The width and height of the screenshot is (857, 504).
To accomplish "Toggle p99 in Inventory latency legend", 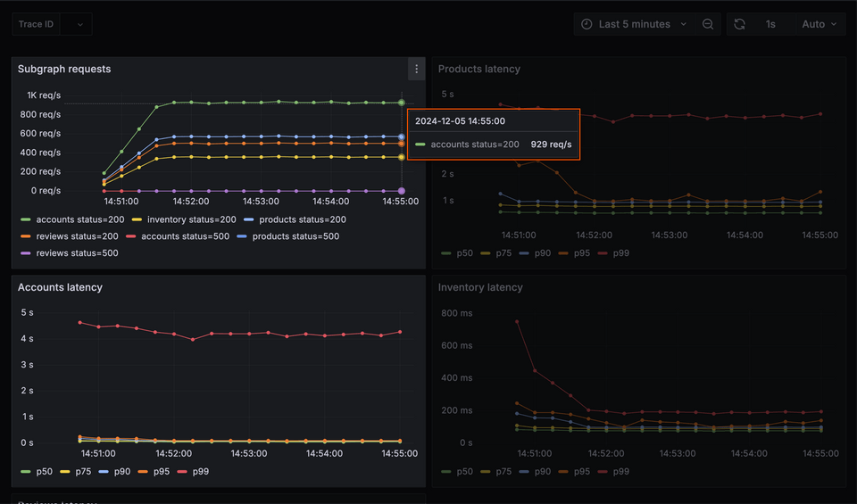I will [621, 471].
